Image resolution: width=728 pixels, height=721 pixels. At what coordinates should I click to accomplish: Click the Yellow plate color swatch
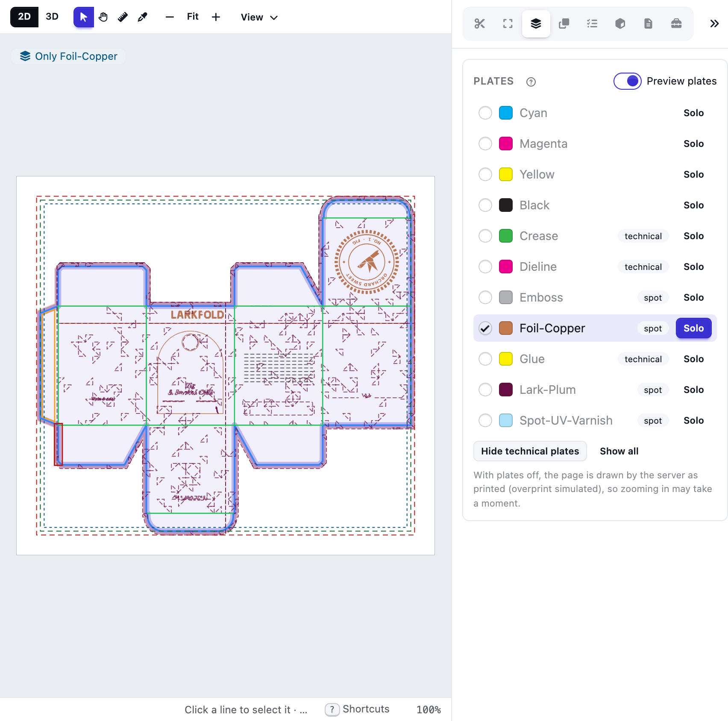tap(506, 174)
